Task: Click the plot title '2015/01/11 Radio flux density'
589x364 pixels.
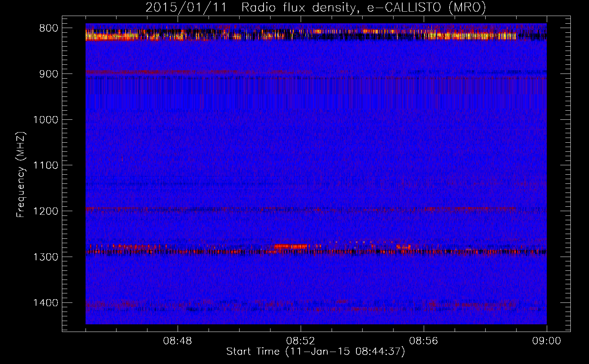Action: (x=316, y=7)
